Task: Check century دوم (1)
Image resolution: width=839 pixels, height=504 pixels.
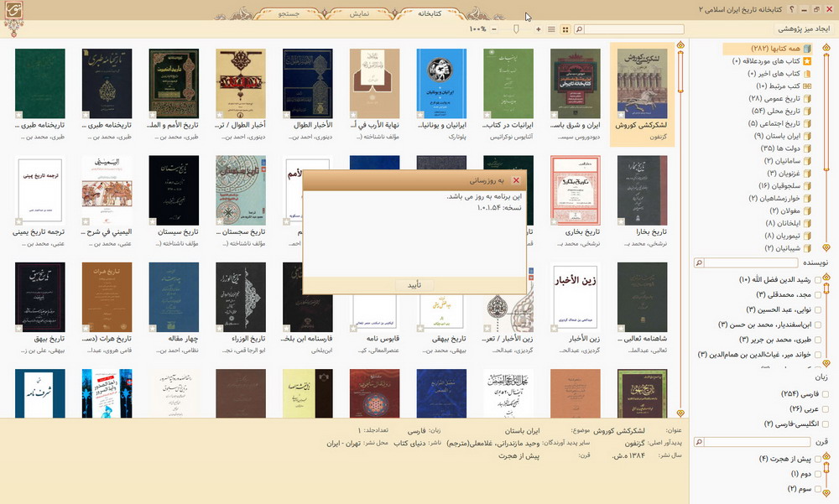Action: [817, 474]
